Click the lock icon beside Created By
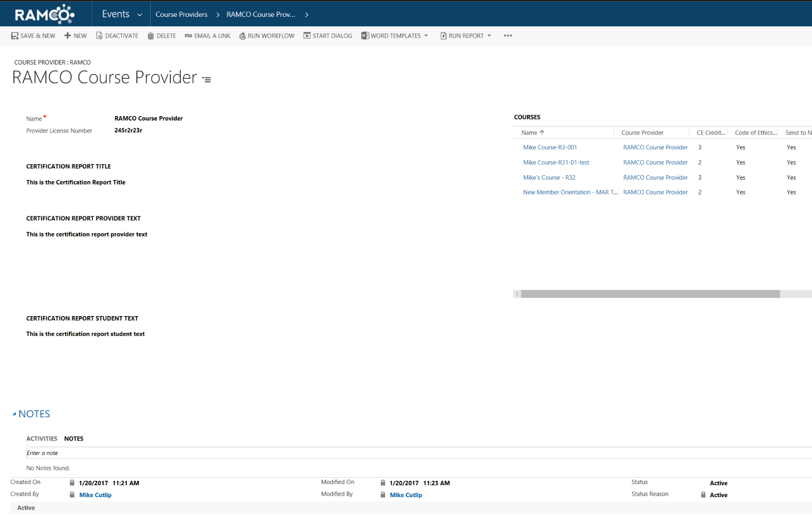Viewport: 812px width, 515px height. pyautogui.click(x=72, y=495)
